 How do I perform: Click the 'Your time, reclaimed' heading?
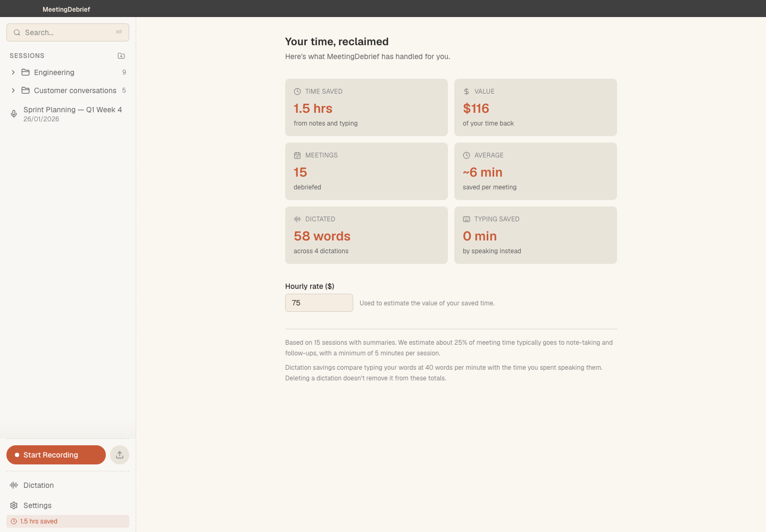tap(337, 41)
